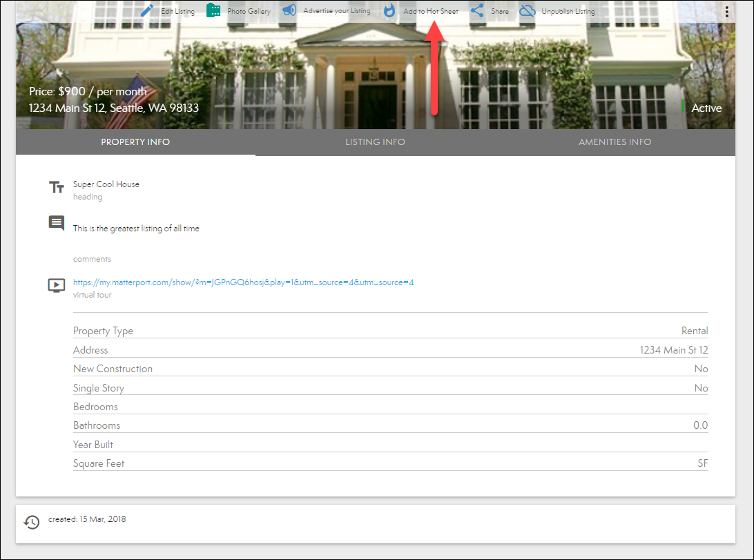Viewport: 754px width, 560px height.
Task: Click the Active status indicator
Action: [706, 108]
